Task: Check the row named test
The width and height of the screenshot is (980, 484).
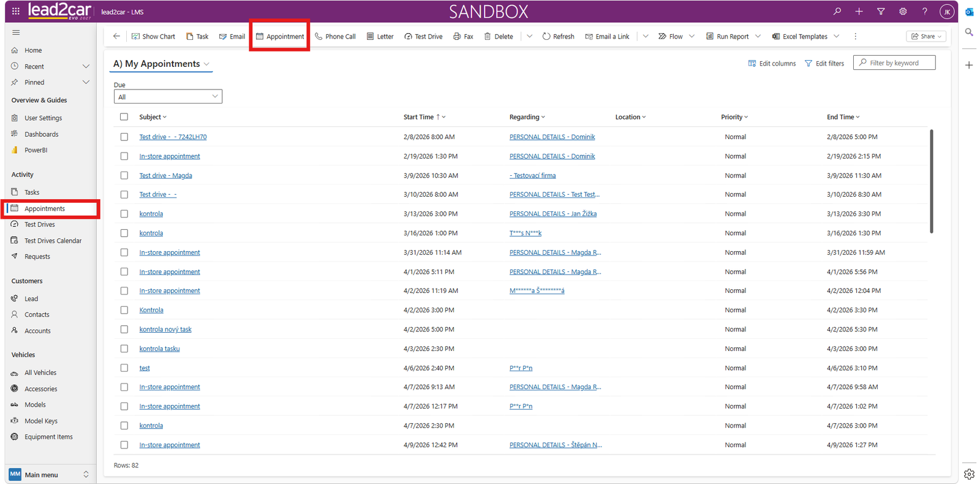Action: [x=124, y=368]
